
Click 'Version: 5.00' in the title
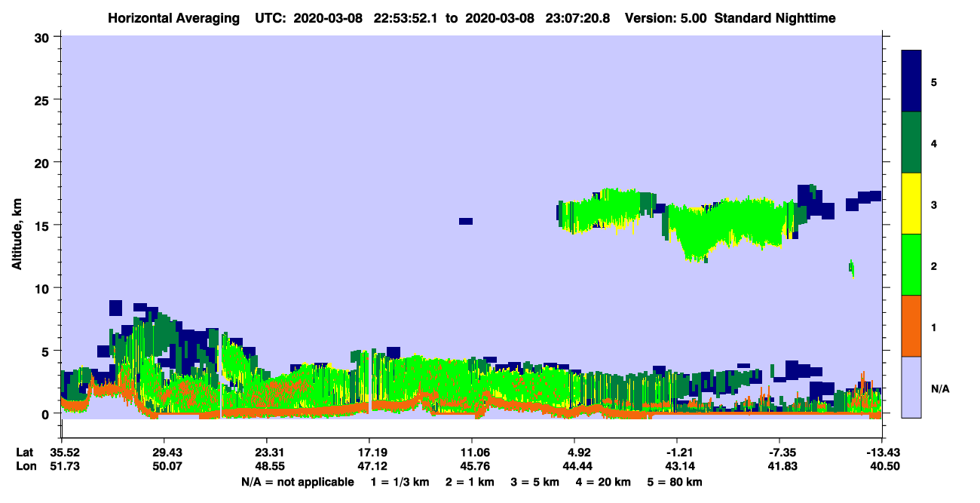tap(666, 17)
